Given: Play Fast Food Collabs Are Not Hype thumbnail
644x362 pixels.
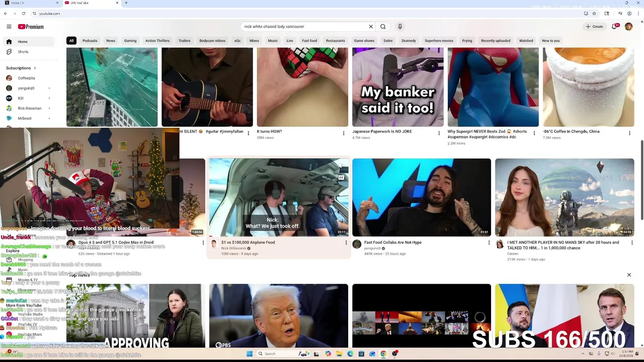Looking at the screenshot, I should tap(422, 198).
